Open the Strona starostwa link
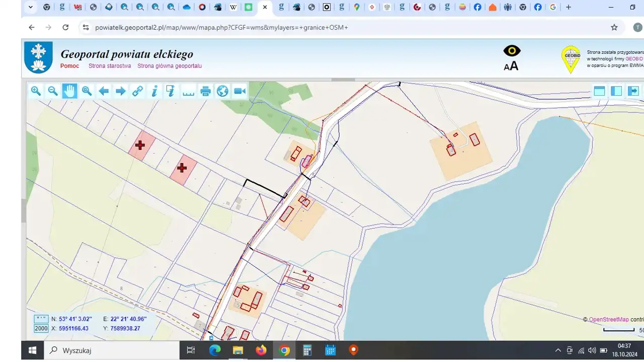 (x=110, y=66)
